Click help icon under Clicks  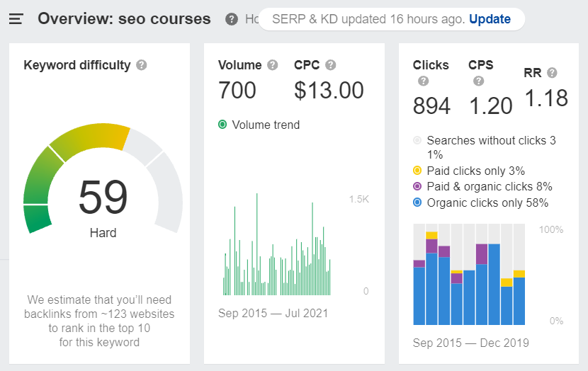click(x=424, y=81)
